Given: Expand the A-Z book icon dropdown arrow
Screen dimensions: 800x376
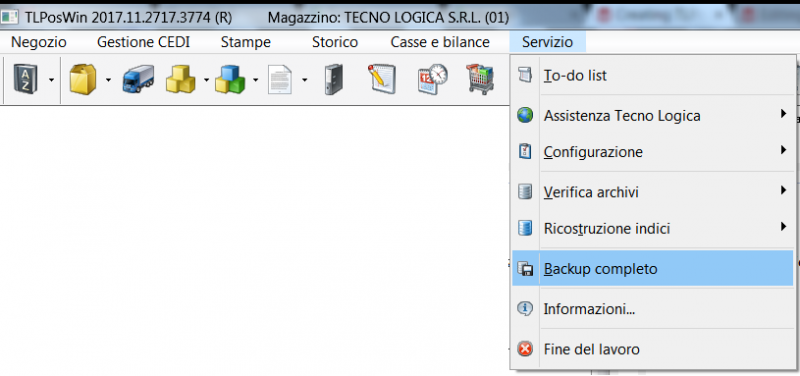Looking at the screenshot, I should (x=51, y=80).
